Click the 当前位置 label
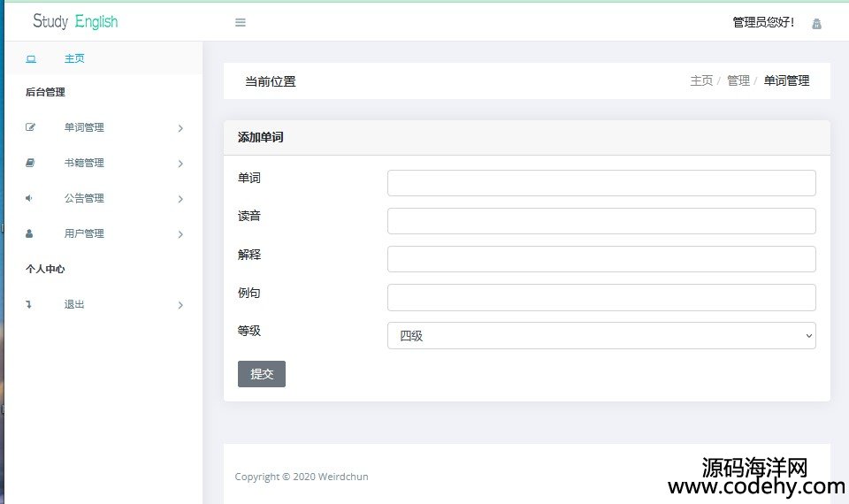This screenshot has height=504, width=849. 271,81
